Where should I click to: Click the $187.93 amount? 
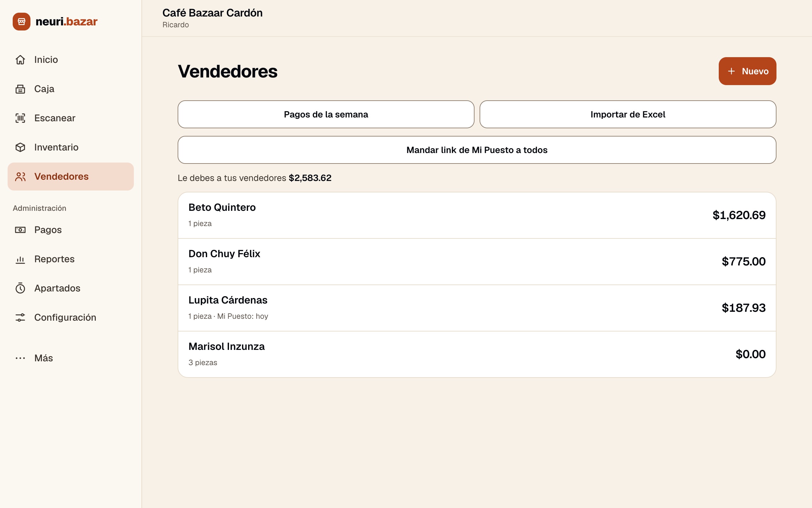click(743, 308)
